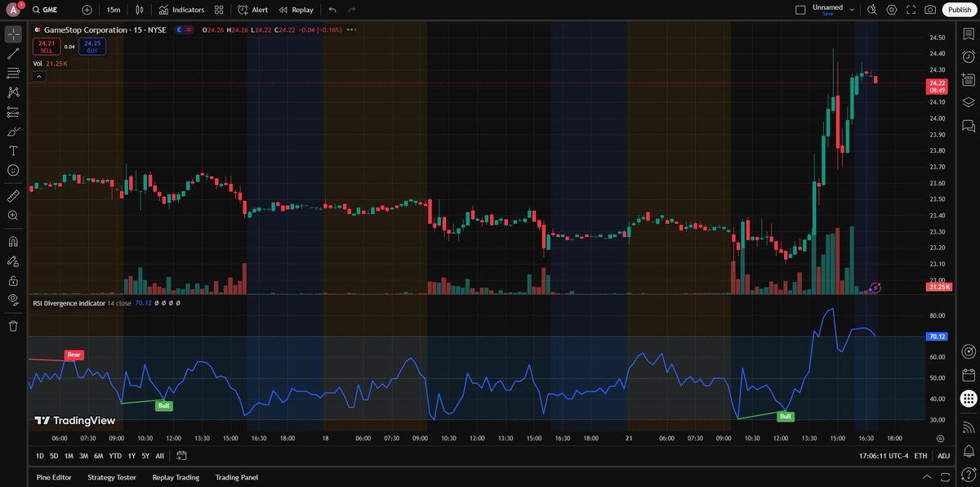Open the help center question mark
The width and height of the screenshot is (980, 487).
[969, 475]
